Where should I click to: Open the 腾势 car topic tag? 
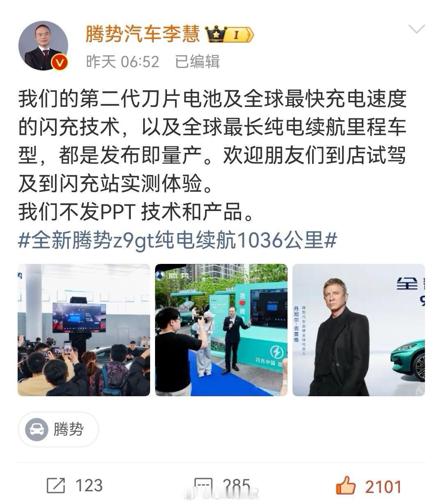click(58, 429)
